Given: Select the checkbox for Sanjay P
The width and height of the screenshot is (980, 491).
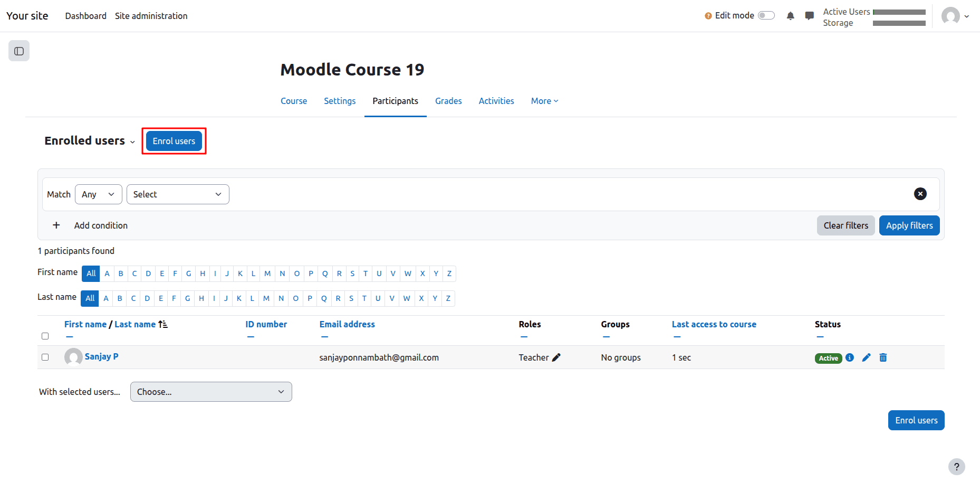Looking at the screenshot, I should point(45,357).
